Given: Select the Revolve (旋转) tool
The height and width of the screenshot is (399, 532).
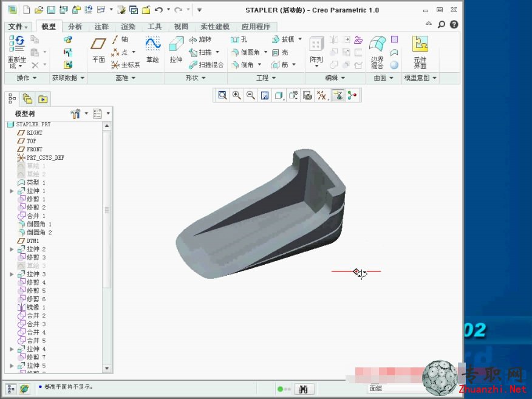Looking at the screenshot, I should (x=200, y=39).
